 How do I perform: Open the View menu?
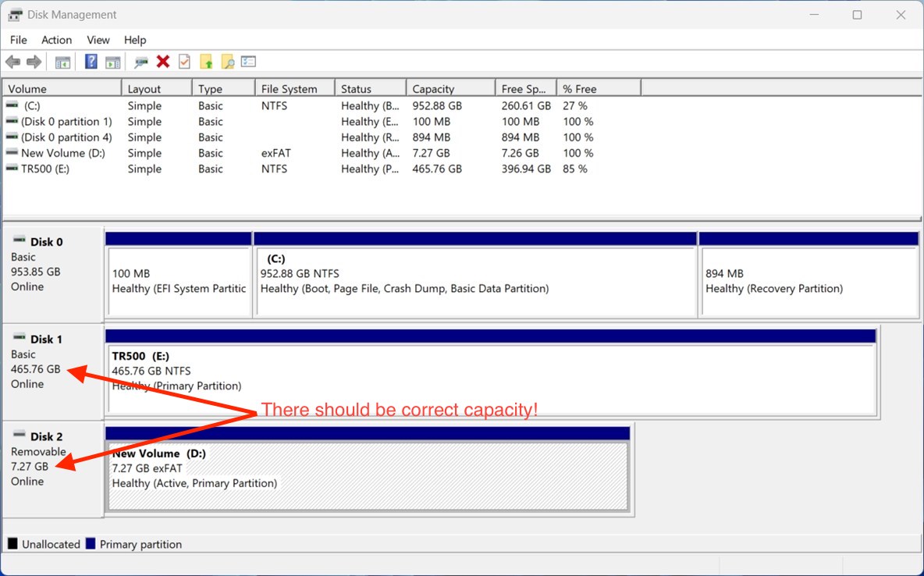click(x=98, y=40)
